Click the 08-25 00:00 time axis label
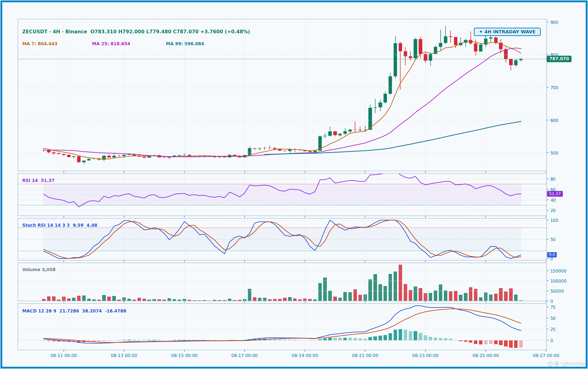The height and width of the screenshot is (369, 588). tap(486, 356)
